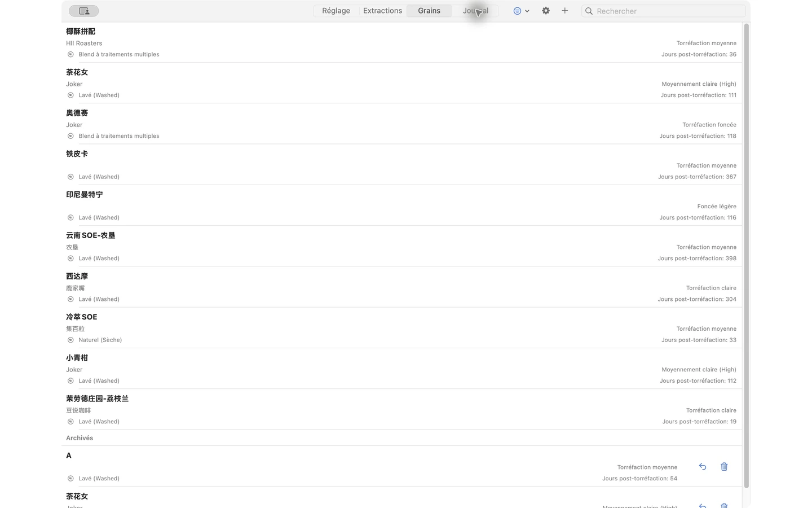Click the Archivés section header
The height and width of the screenshot is (508, 812).
(x=80, y=438)
